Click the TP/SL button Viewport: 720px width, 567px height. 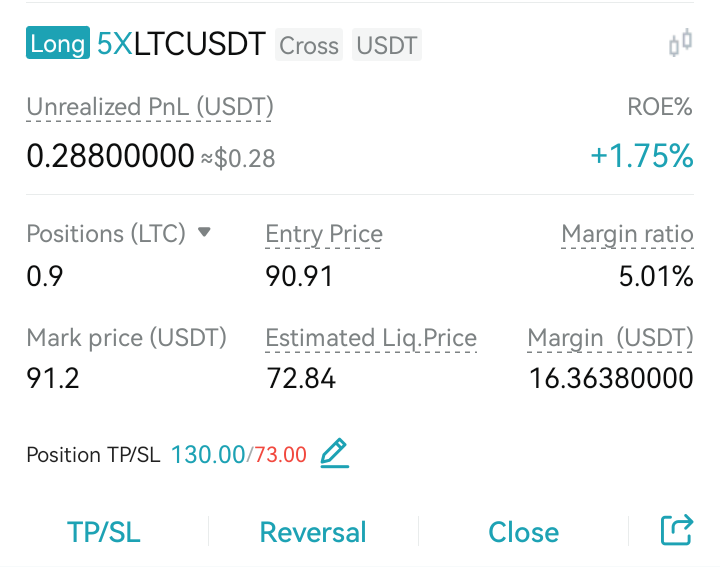click(104, 532)
